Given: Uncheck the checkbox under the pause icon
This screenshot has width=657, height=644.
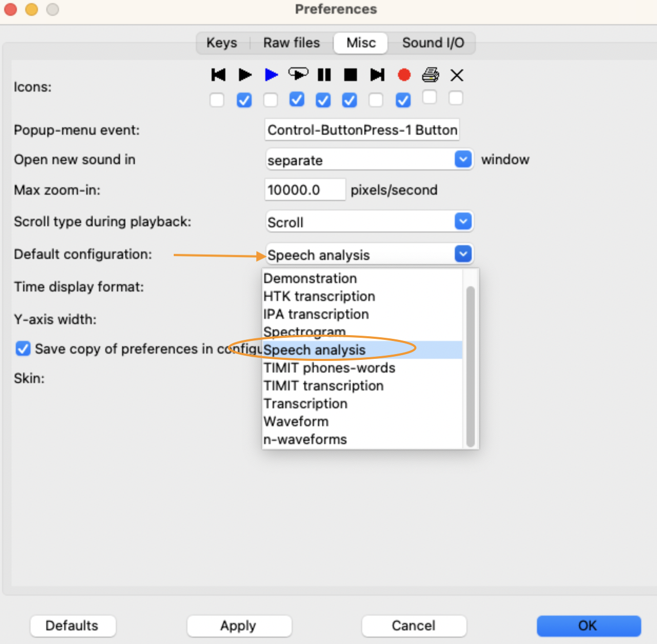Looking at the screenshot, I should coord(323,100).
